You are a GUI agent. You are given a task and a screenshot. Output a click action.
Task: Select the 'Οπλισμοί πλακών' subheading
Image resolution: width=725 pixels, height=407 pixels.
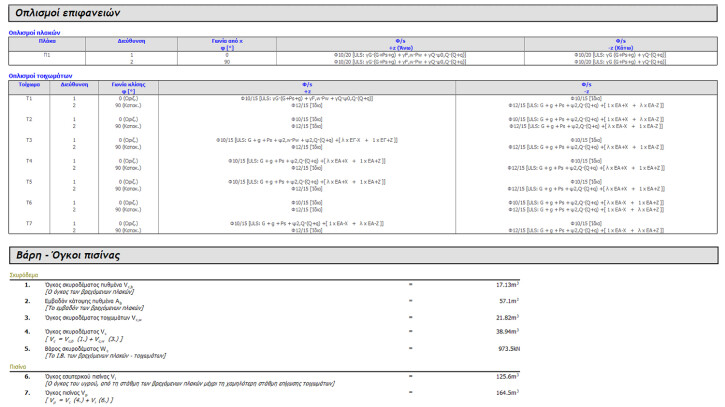34,32
